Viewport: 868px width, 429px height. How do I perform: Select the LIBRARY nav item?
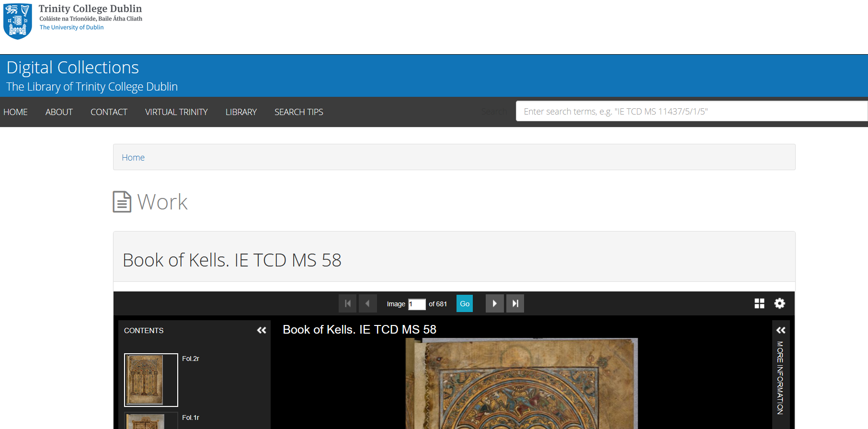pos(241,112)
